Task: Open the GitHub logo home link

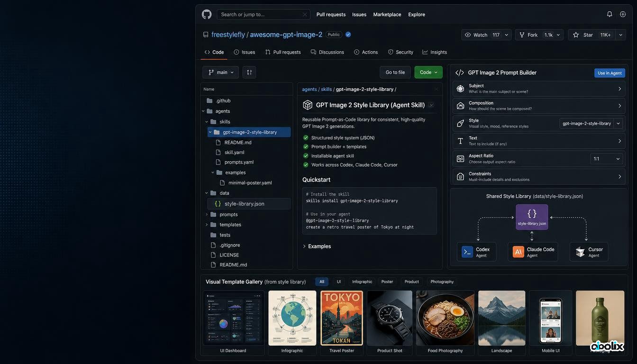Action: pos(207,14)
